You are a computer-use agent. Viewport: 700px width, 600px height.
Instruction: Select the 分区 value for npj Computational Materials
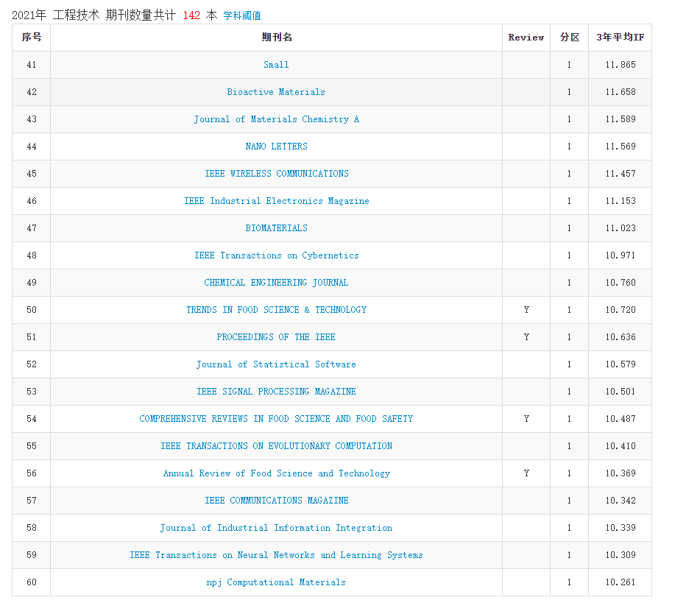point(569,582)
